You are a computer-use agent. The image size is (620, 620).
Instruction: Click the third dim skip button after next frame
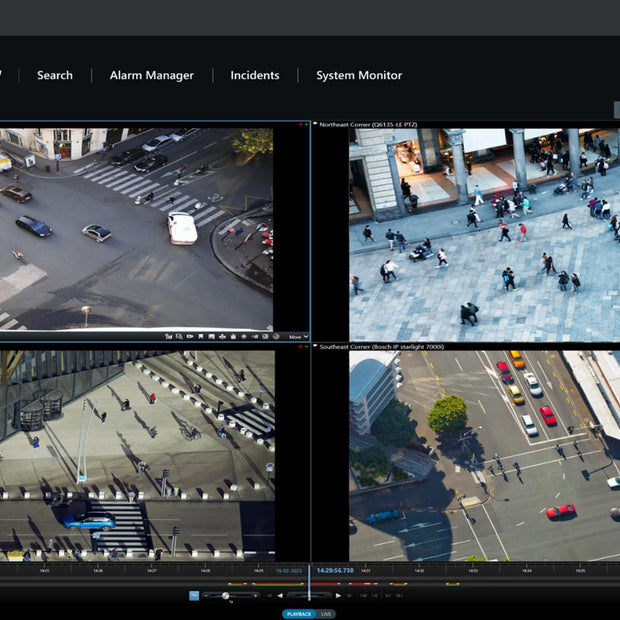click(388, 595)
